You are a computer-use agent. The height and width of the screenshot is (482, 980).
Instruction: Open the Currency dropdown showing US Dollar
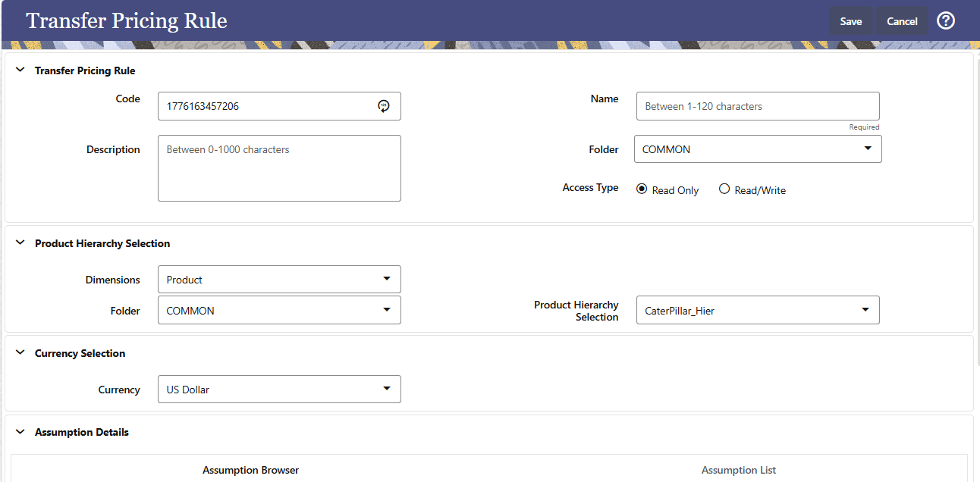tap(279, 390)
